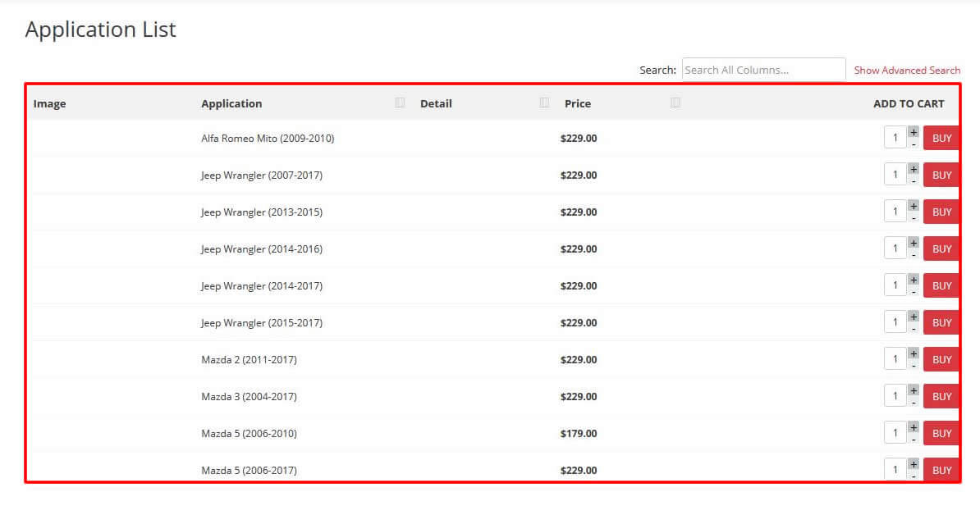Increase quantity for Mazda 2 (2011-2017)
The height and width of the screenshot is (506, 980).
(914, 353)
